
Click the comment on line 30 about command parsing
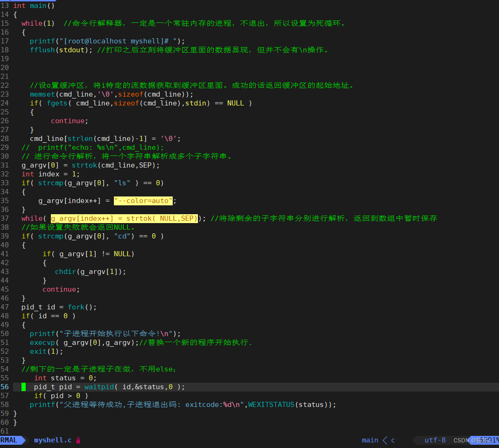127,156
